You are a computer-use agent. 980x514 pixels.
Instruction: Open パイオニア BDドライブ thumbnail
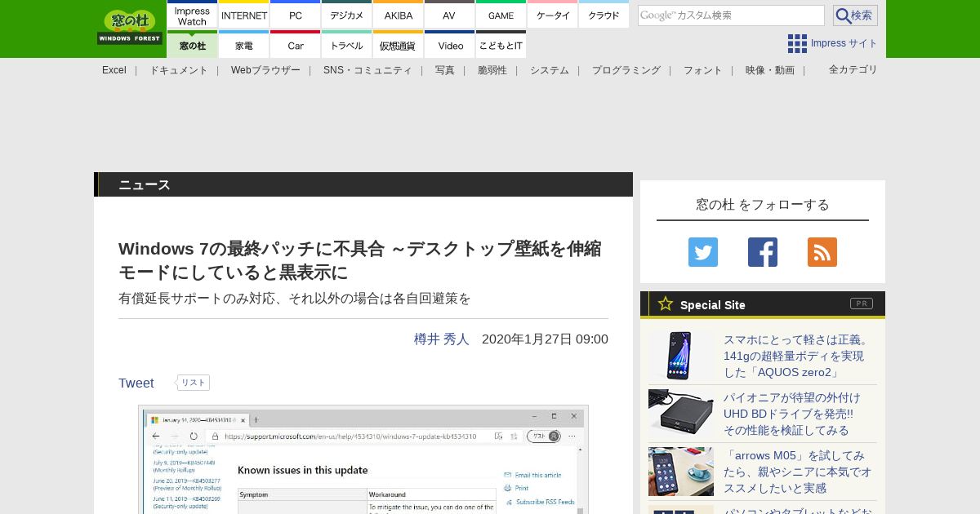(x=681, y=414)
